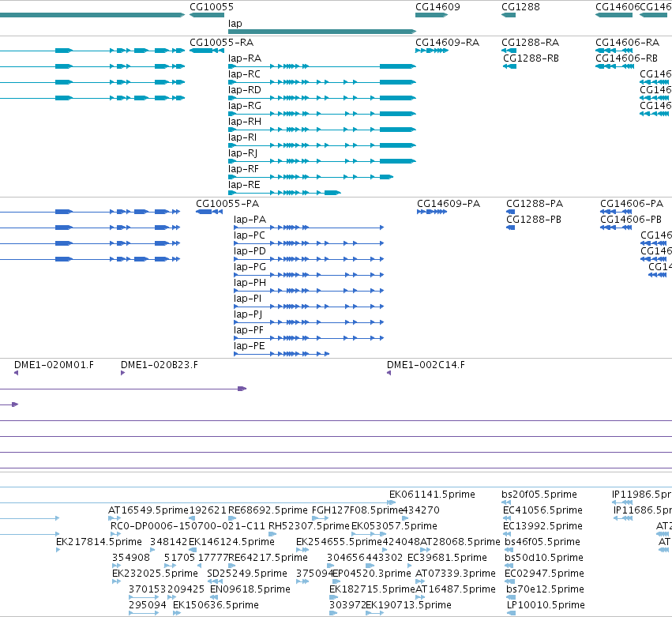Click the RH52307.5prime EST label
This screenshot has height=617, width=672.
click(309, 526)
